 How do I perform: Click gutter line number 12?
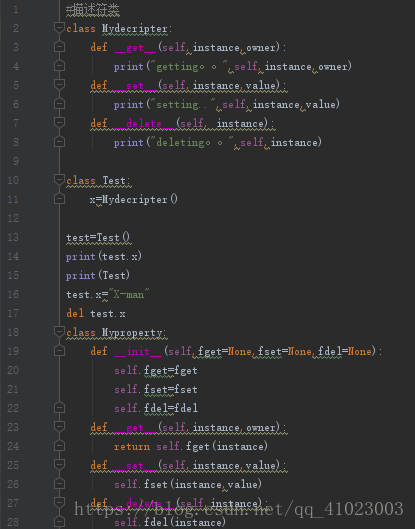coord(13,218)
